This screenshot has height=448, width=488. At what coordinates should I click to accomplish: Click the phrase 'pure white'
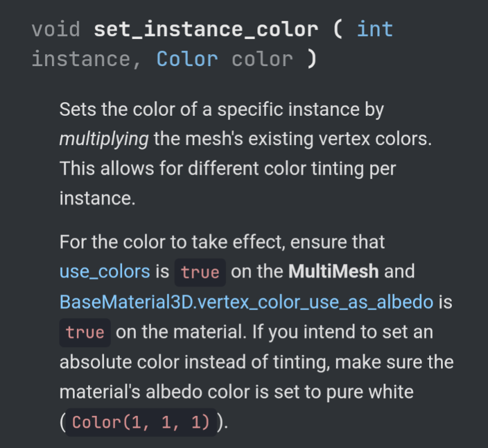pyautogui.click(x=370, y=392)
